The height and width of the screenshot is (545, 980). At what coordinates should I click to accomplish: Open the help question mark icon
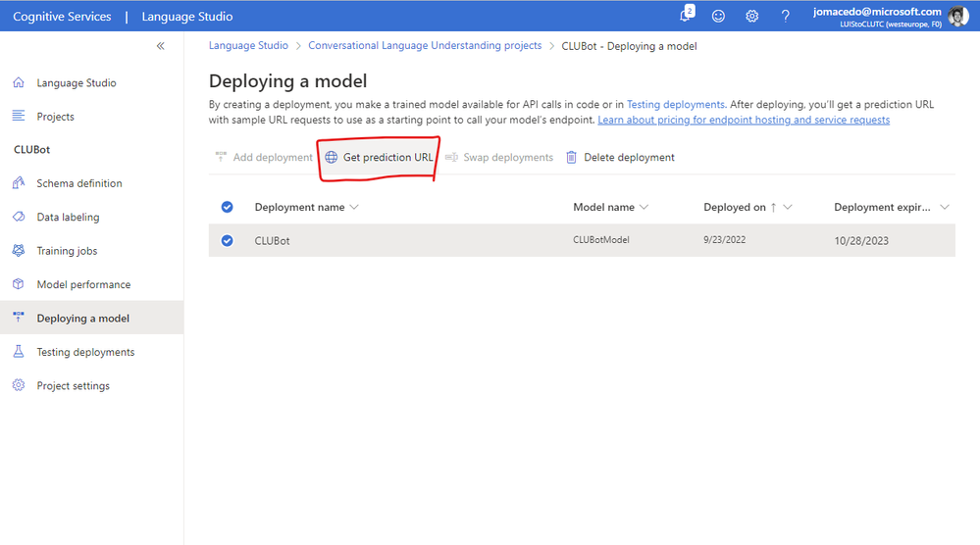(x=785, y=17)
